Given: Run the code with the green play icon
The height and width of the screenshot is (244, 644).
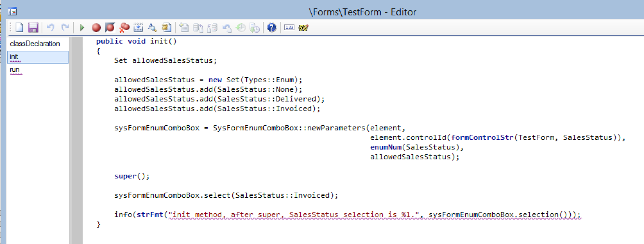Looking at the screenshot, I should 82,27.
